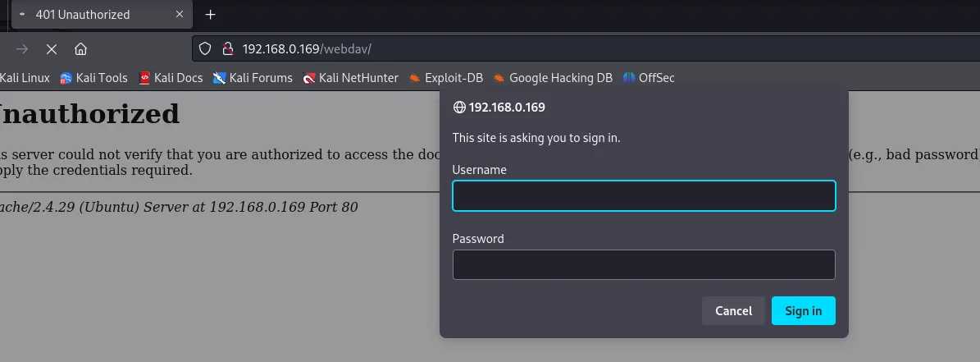Screen dimensions: 980x362
Task: Open the Kali Tools bookmark
Action: tap(93, 78)
